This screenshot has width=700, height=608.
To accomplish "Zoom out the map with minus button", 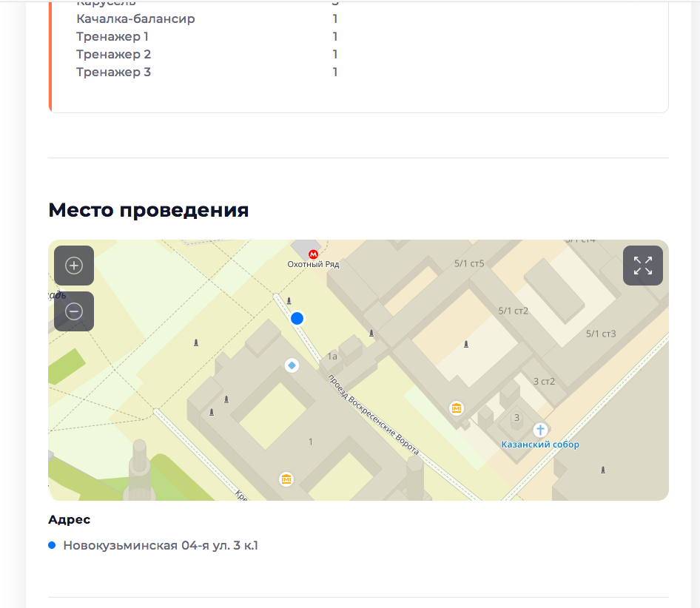I will coord(74,311).
